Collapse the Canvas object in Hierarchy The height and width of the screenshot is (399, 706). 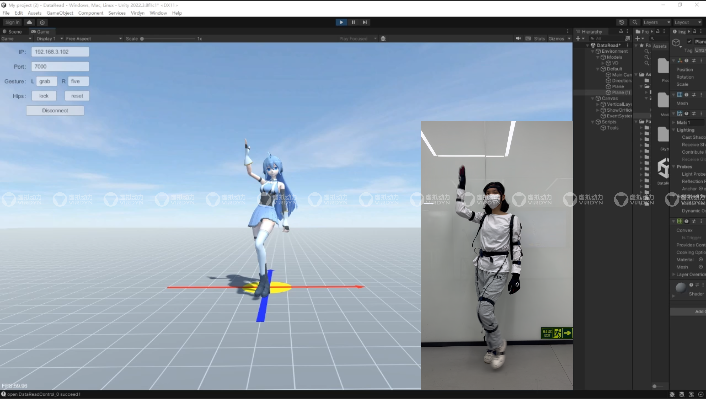[x=593, y=98]
